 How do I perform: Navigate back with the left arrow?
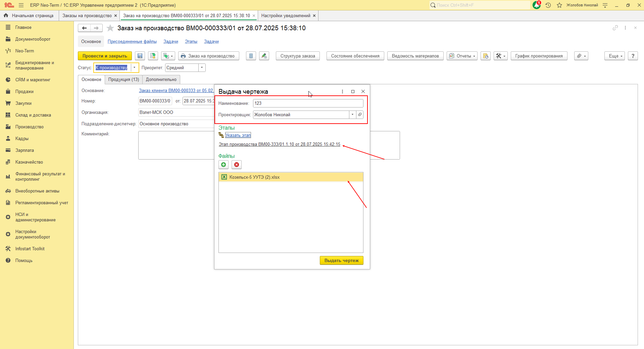(x=84, y=28)
